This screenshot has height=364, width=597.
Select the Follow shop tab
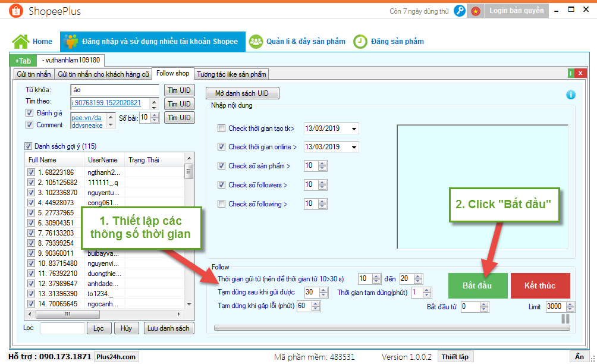click(x=173, y=73)
